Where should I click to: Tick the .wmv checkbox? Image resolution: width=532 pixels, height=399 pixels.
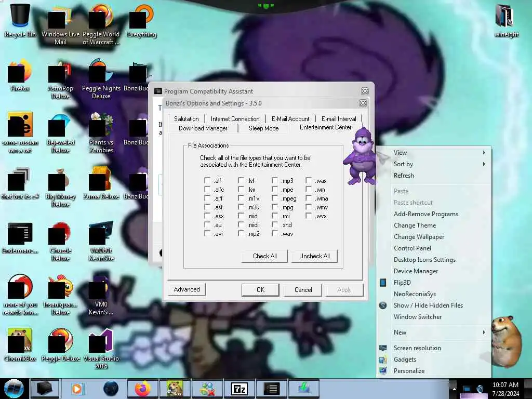pos(309,207)
